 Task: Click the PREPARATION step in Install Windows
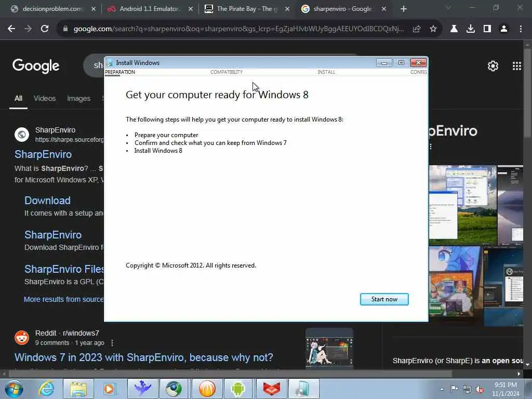tap(120, 72)
